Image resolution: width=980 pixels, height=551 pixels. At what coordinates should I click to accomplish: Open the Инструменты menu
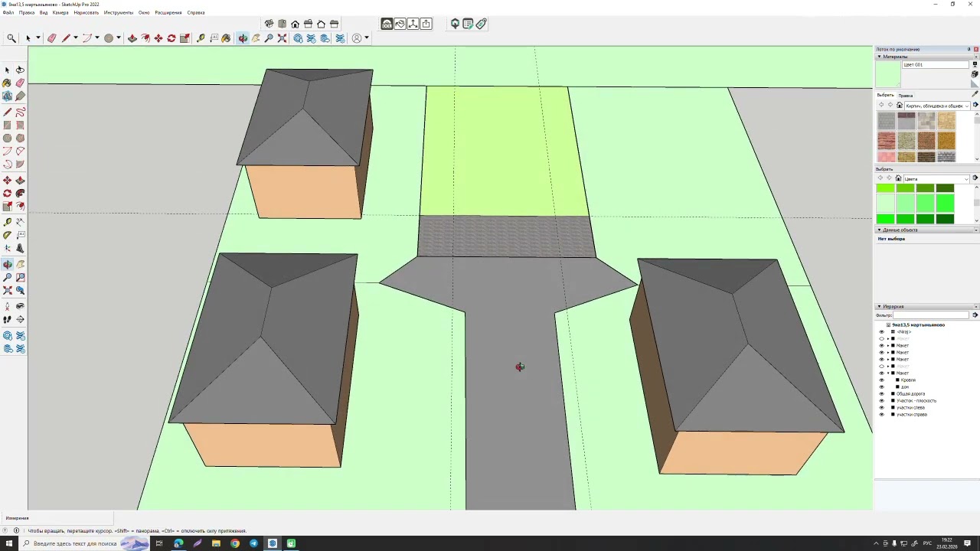coord(119,12)
